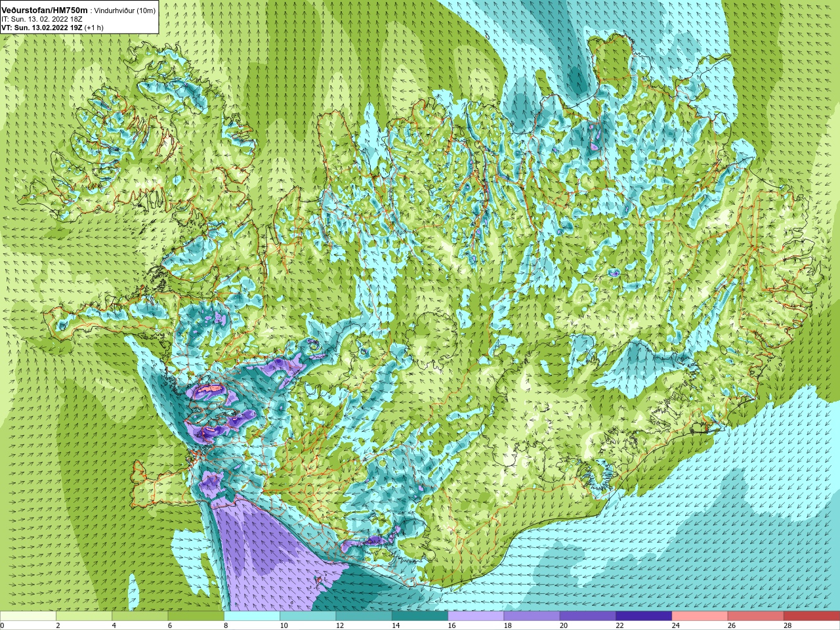Click the 6–8 green legend swatch
840x630 pixels.
(196, 616)
